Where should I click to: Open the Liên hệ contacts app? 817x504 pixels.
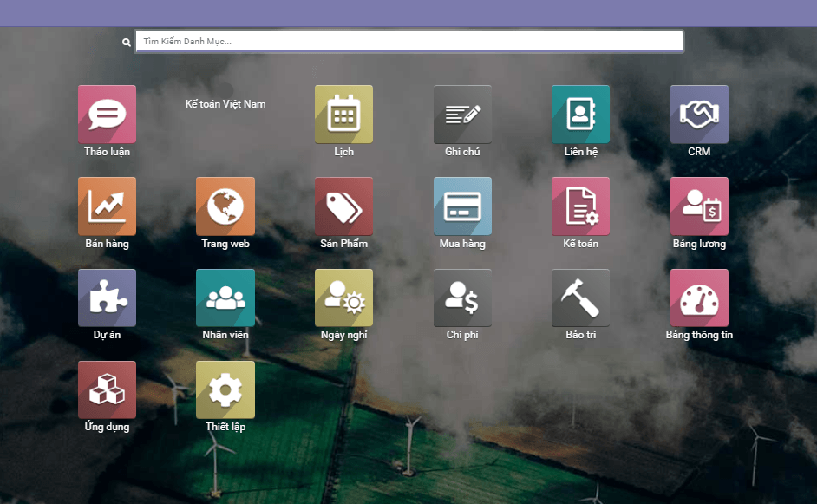(x=580, y=115)
